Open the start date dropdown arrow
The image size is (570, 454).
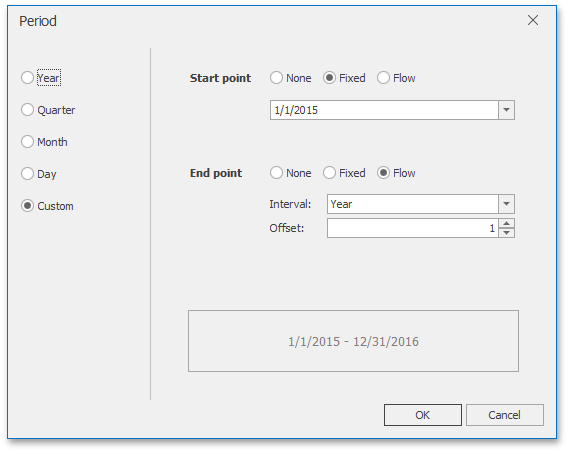[506, 110]
